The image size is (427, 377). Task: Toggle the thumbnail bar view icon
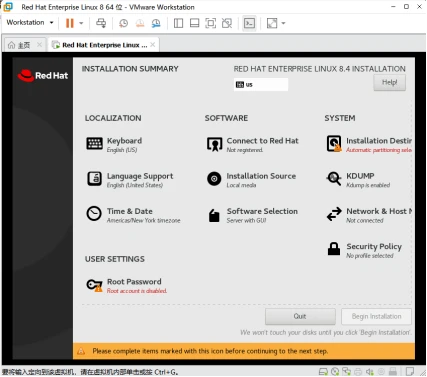[x=194, y=23]
